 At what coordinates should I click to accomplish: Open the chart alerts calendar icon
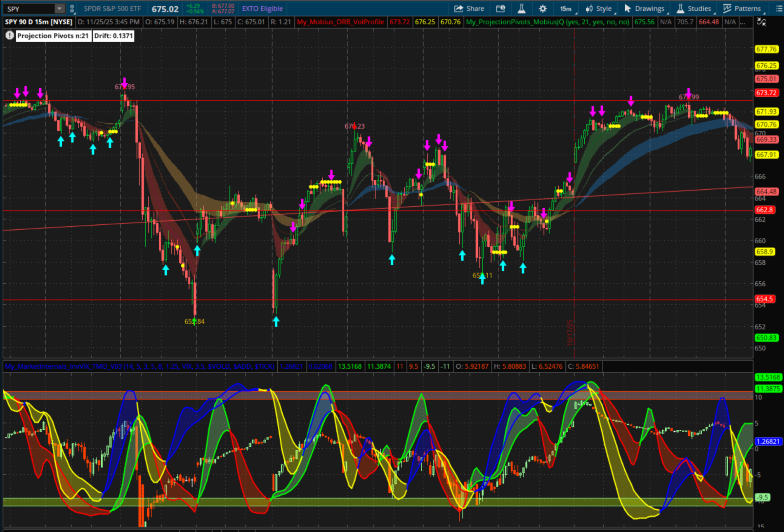point(501,9)
